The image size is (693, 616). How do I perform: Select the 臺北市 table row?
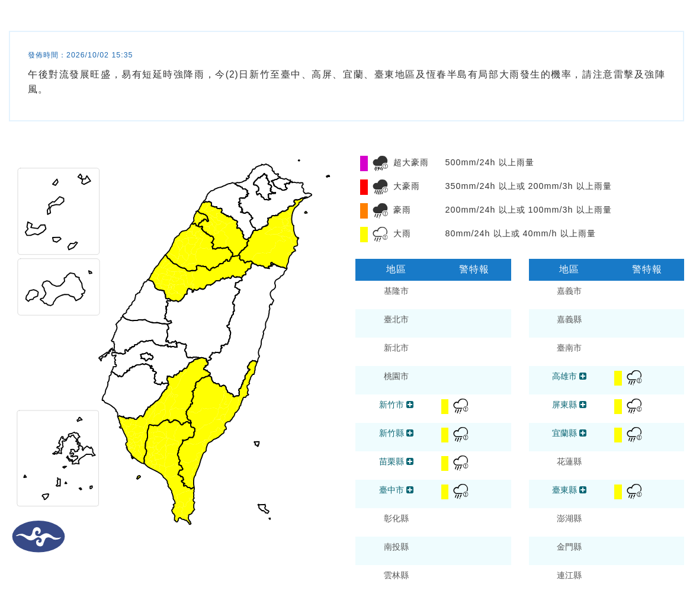433,323
